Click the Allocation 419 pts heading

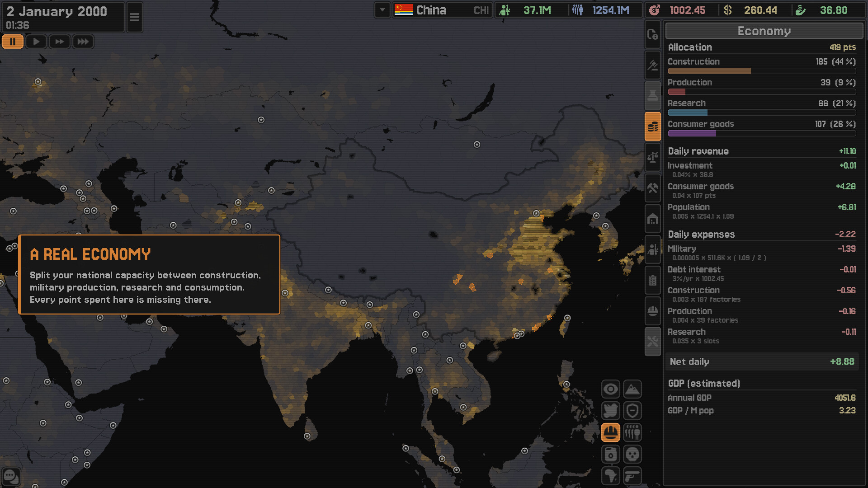[x=762, y=47]
